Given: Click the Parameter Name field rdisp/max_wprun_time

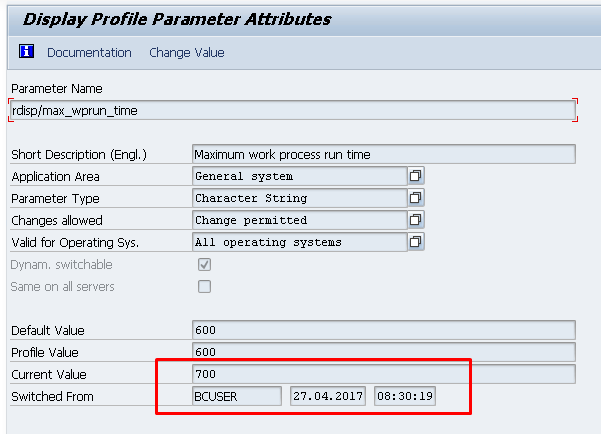Looking at the screenshot, I should 293,110.
